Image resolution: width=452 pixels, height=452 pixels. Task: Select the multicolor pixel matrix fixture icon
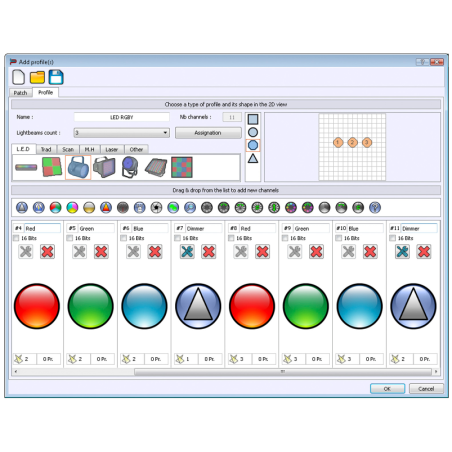click(x=182, y=167)
